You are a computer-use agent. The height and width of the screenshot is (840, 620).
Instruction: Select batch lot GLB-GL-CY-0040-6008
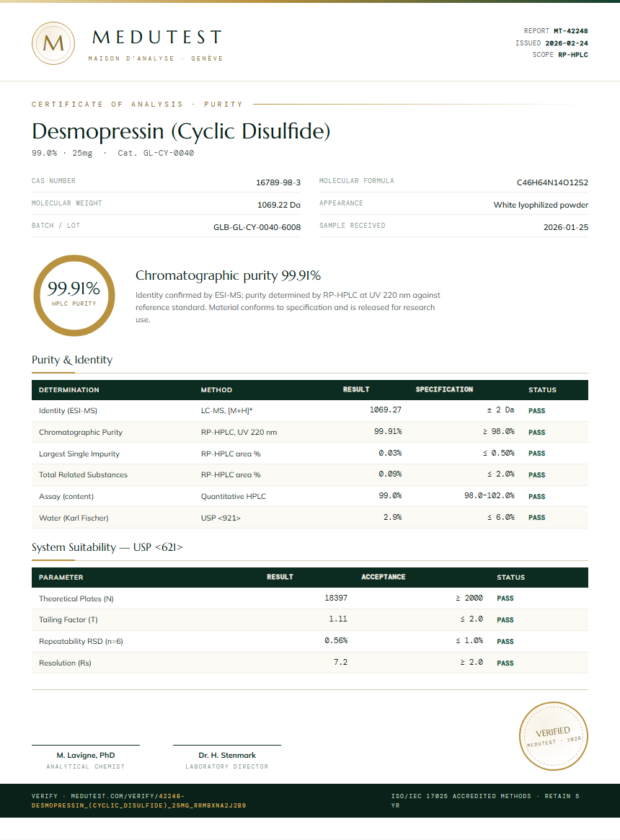point(257,227)
